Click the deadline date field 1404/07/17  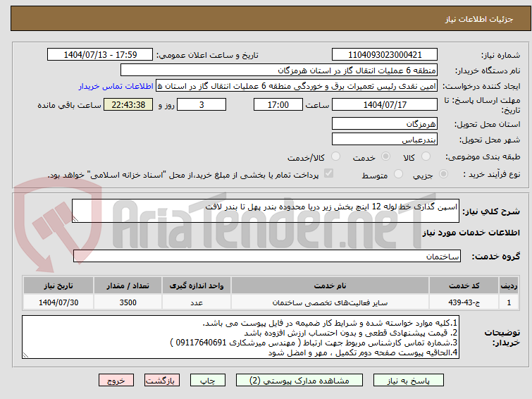385,104
